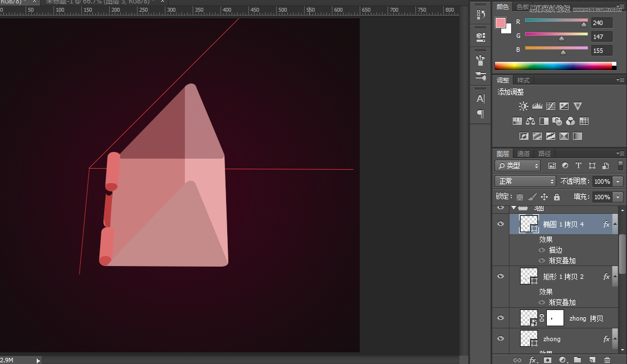627x364 pixels.
Task: Add a Vibrance adjustment
Action: click(578, 106)
